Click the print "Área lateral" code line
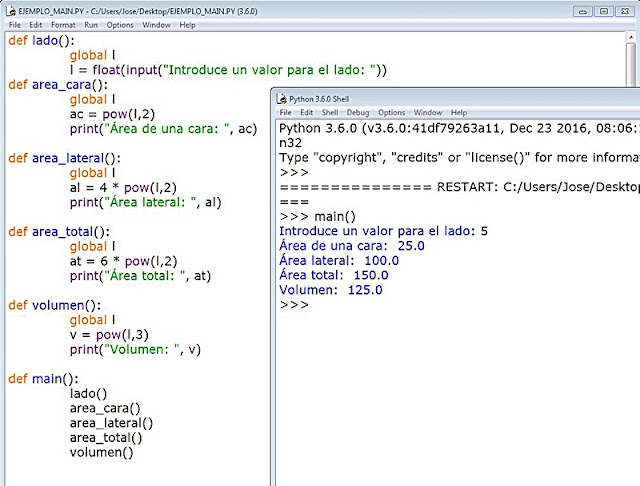Screen dimensions: 640x486 point(145,202)
